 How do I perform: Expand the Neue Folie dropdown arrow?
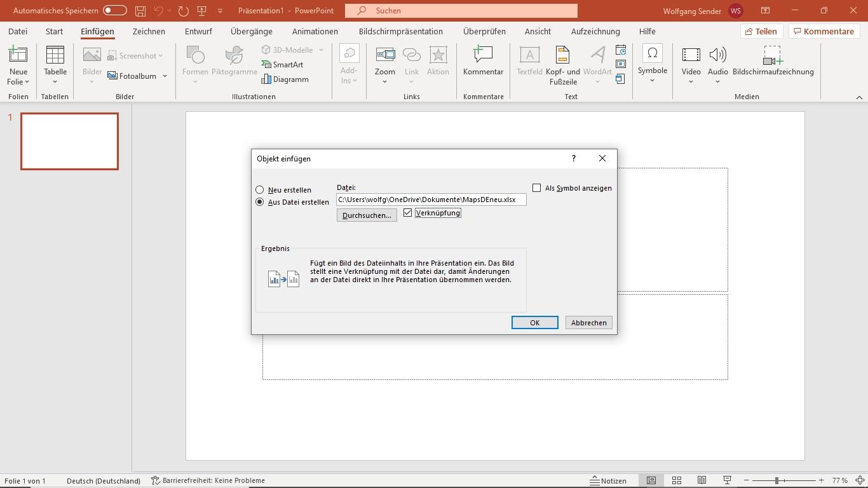point(27,82)
